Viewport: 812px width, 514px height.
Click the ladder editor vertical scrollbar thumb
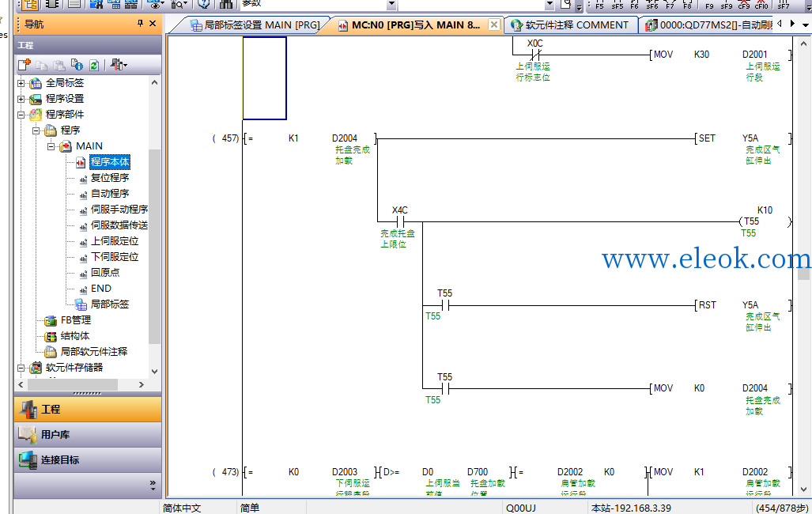(x=804, y=273)
